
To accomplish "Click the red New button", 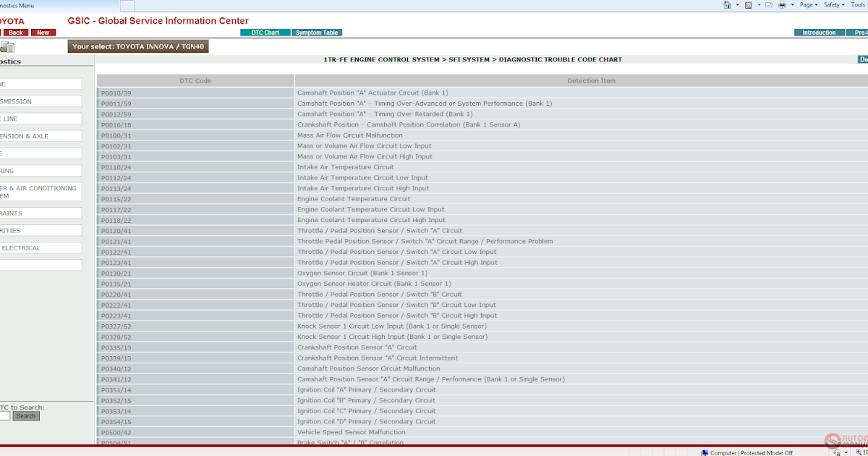I will click(x=43, y=33).
